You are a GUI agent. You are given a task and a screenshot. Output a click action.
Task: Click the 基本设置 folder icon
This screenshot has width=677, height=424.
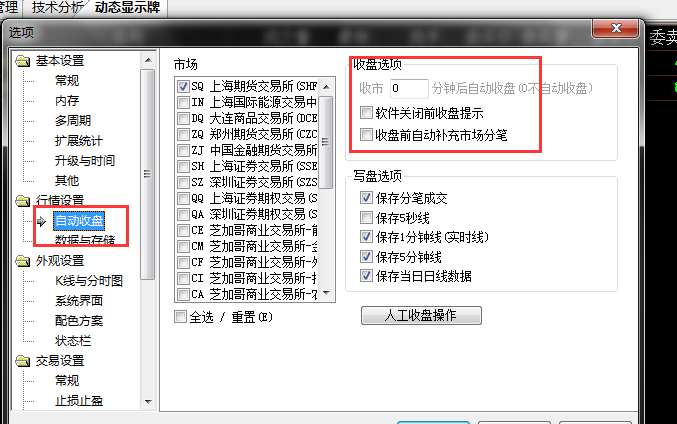click(22, 61)
